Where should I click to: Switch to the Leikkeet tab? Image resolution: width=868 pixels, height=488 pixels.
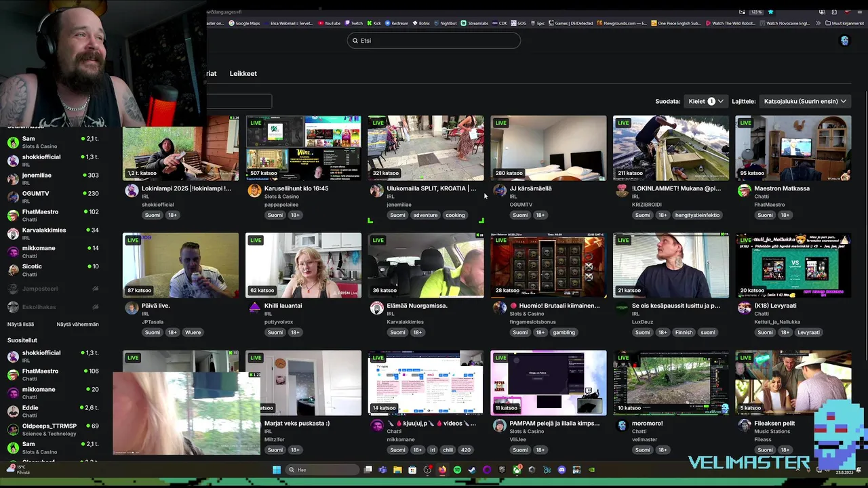[x=243, y=73]
